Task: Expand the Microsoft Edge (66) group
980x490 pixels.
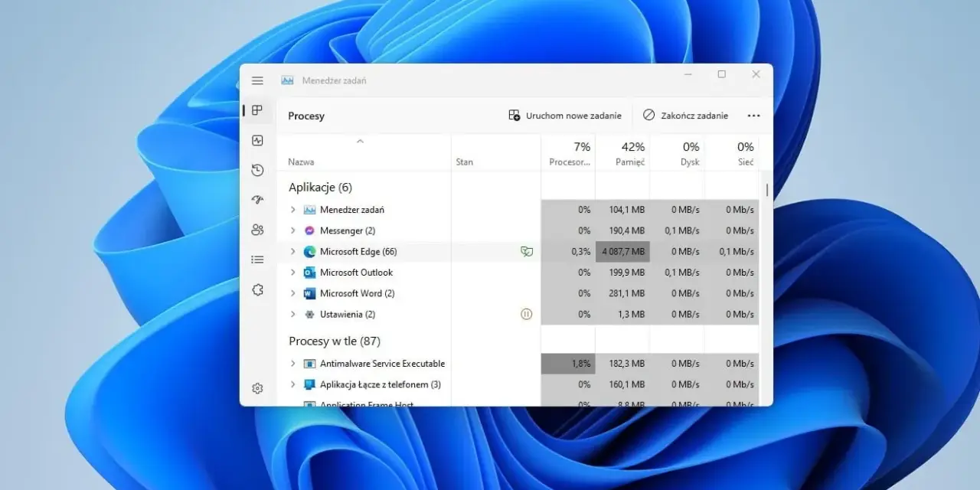Action: pyautogui.click(x=292, y=251)
